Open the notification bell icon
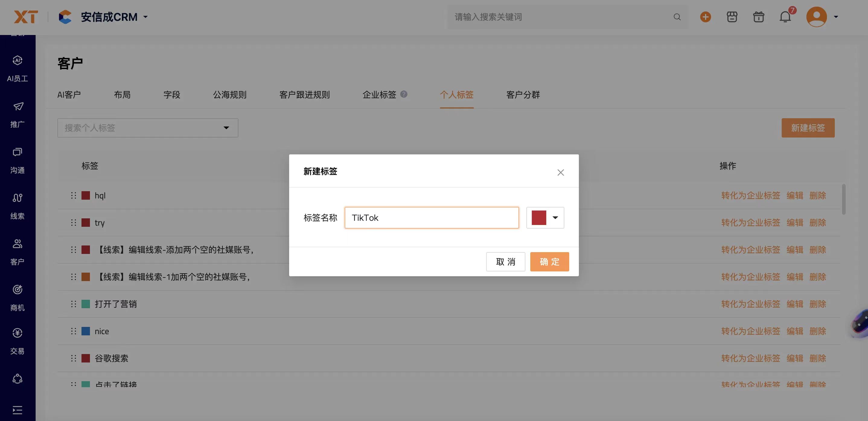This screenshot has height=421, width=868. pyautogui.click(x=785, y=17)
